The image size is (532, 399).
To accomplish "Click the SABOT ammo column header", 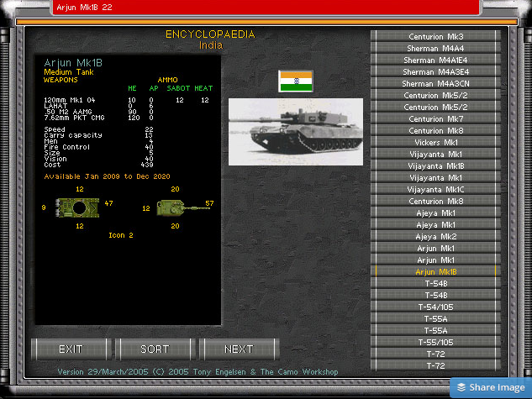I will 178,88.
